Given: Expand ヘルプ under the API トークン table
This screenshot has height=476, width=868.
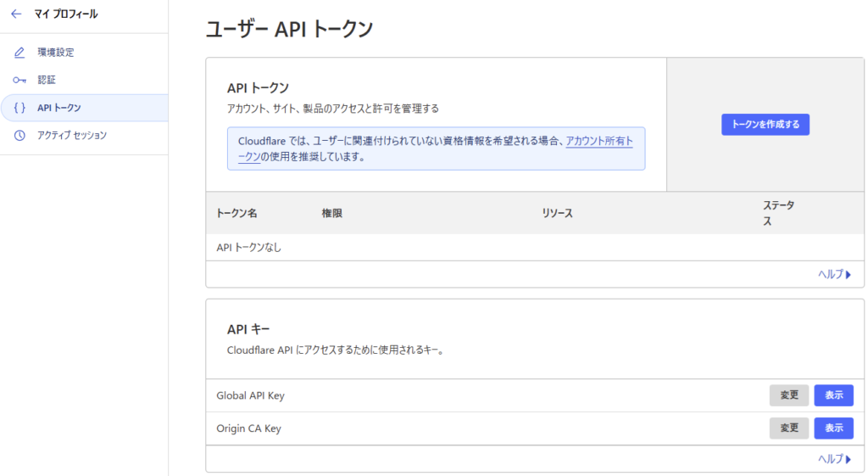Looking at the screenshot, I should tap(834, 274).
